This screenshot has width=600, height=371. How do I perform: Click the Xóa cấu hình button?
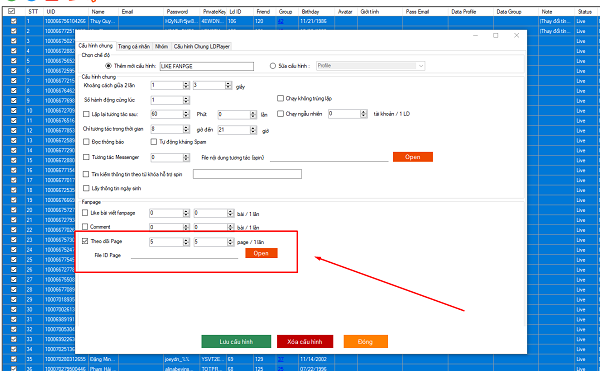305,342
